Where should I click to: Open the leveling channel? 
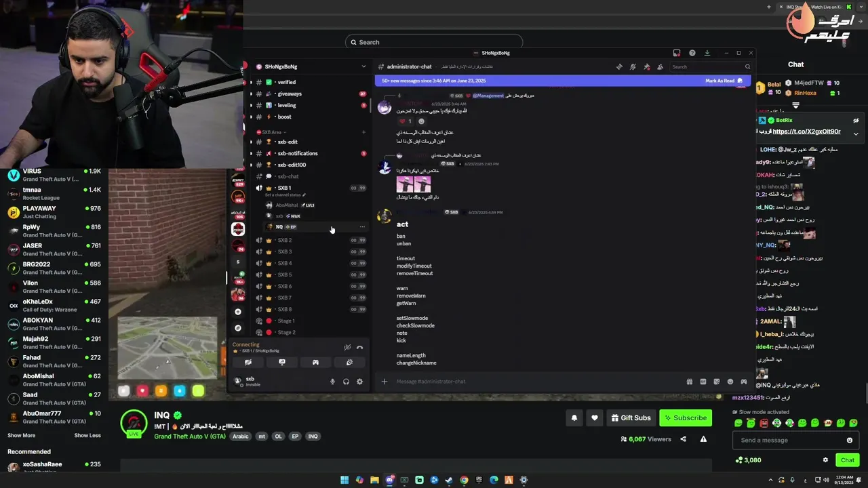coord(309,105)
